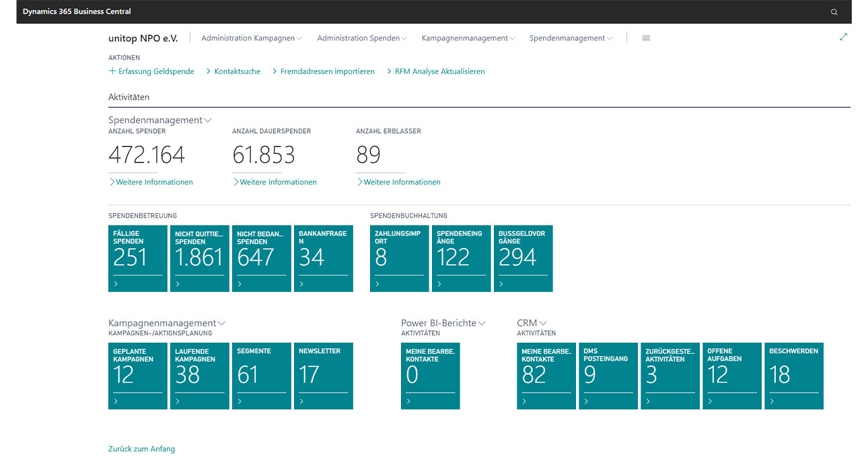The height and width of the screenshot is (464, 868).
Task: Click the plus icon beside Erfassung Geldspende
Action: 111,71
